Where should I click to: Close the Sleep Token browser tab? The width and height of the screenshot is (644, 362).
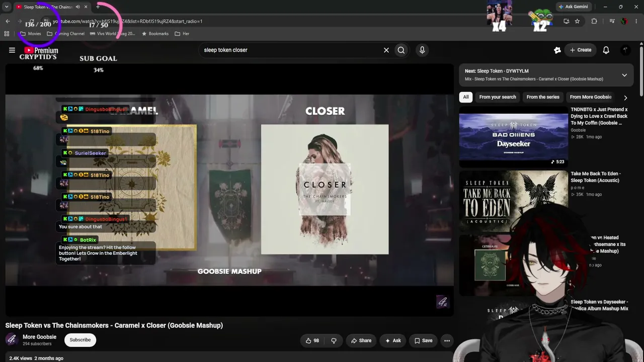click(86, 7)
